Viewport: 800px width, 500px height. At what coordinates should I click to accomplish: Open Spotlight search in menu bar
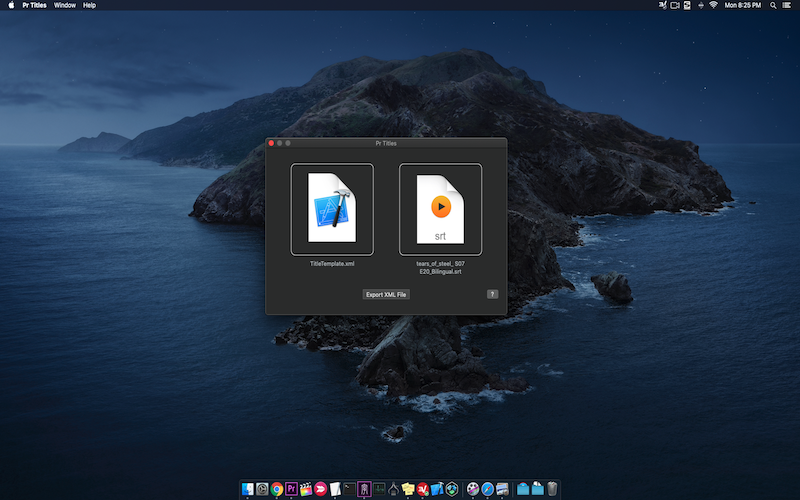pyautogui.click(x=773, y=5)
